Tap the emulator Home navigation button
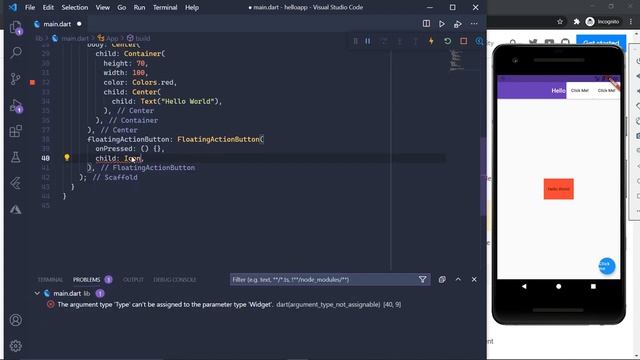Screen dimensions: 640x360 558,287
